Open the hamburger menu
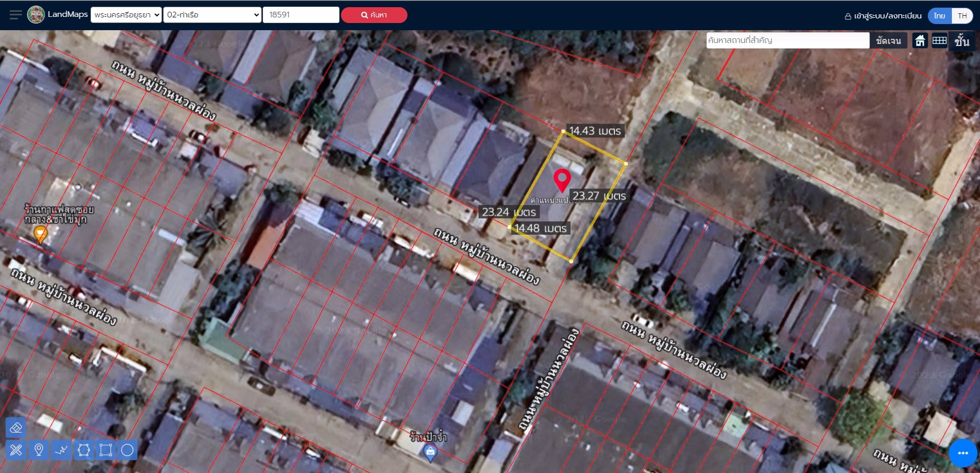The width and height of the screenshot is (980, 473). click(15, 15)
